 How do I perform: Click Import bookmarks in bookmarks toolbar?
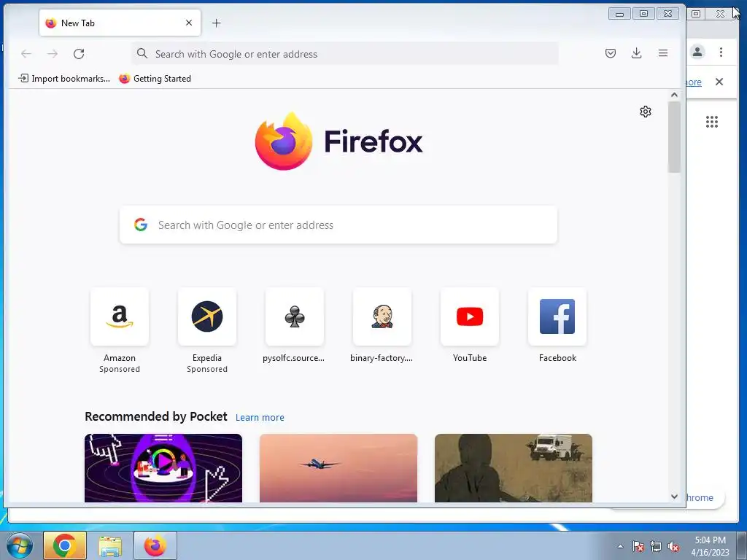(64, 79)
